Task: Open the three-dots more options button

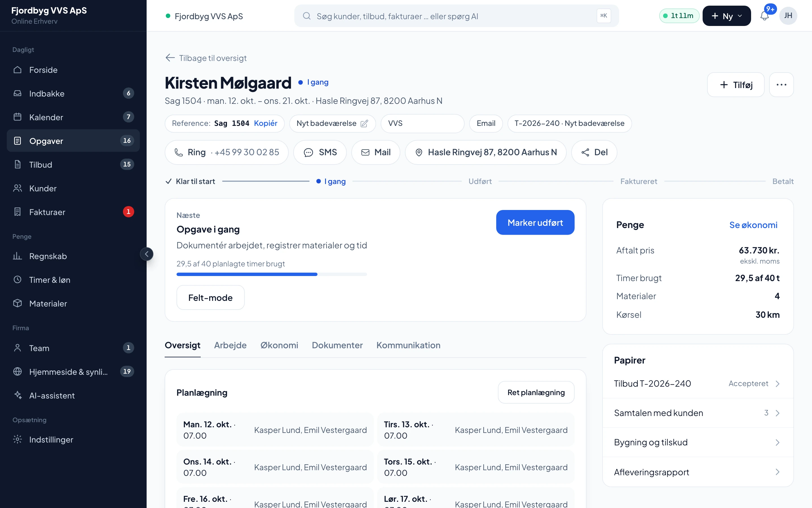Action: click(782, 85)
